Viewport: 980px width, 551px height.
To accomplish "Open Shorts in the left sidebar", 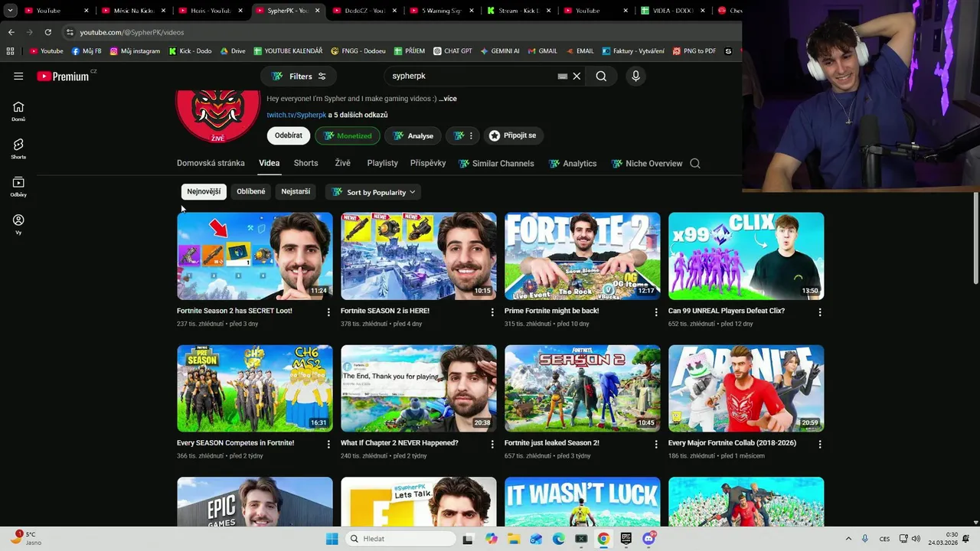I will tap(18, 149).
